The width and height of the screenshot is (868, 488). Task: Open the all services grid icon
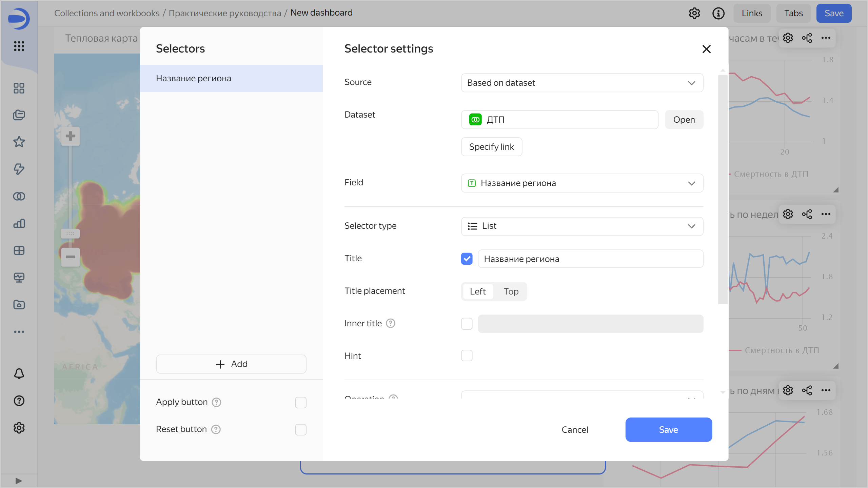[x=19, y=46]
